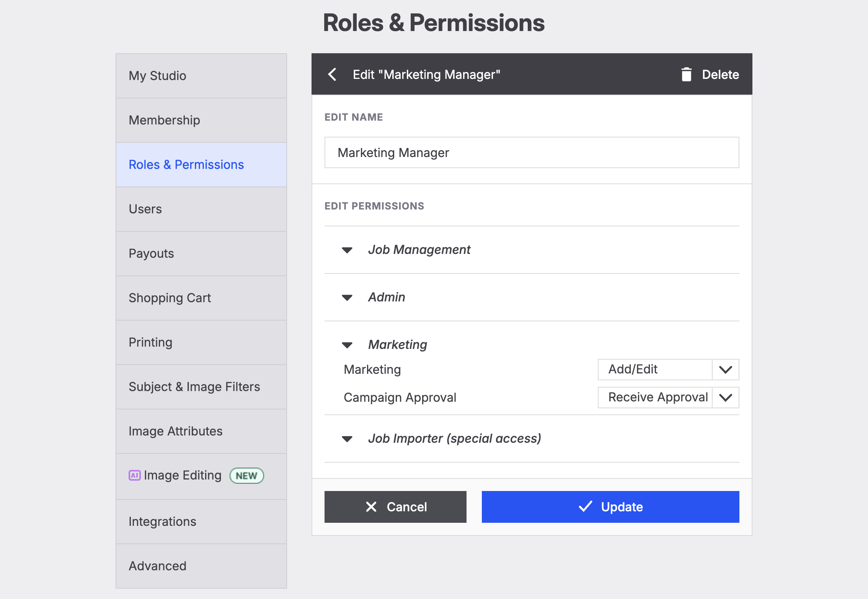Expand the Admin permissions section
Viewport: 868px width, 599px height.
[x=347, y=298]
